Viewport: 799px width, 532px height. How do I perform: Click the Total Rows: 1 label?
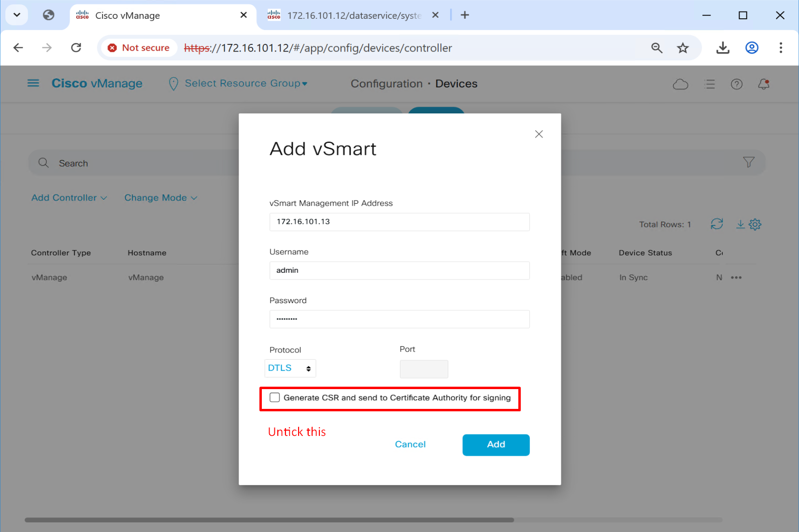coord(665,224)
